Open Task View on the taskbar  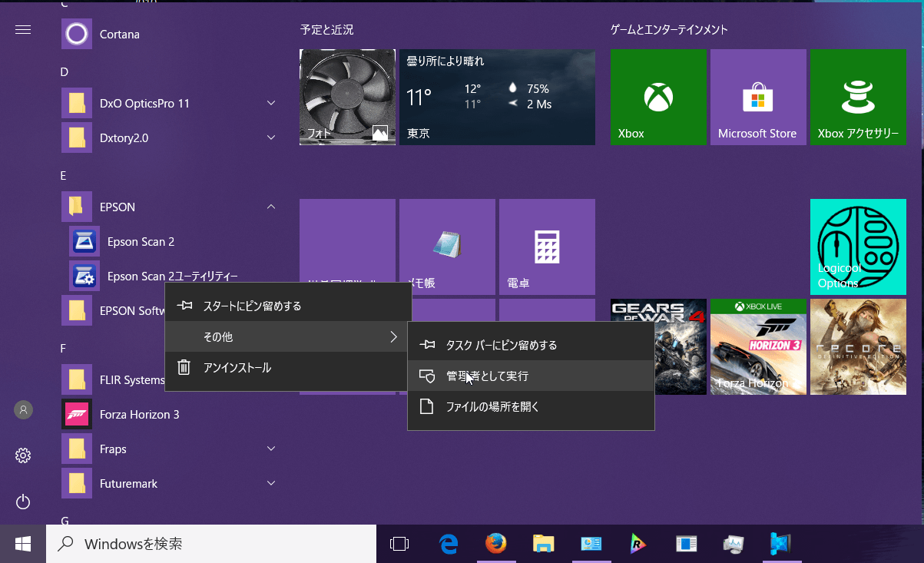click(399, 544)
